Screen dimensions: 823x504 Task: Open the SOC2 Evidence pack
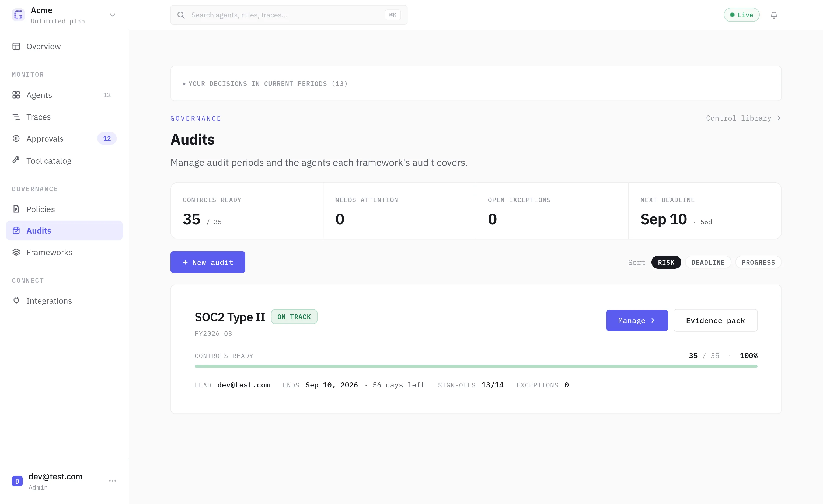coord(716,320)
